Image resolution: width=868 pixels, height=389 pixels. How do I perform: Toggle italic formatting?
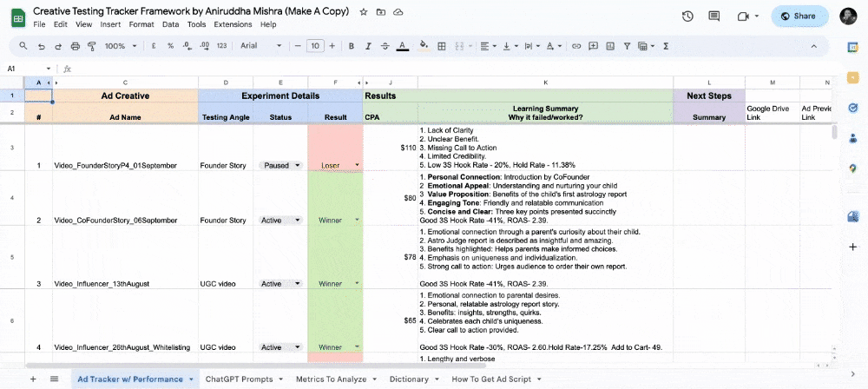point(368,46)
